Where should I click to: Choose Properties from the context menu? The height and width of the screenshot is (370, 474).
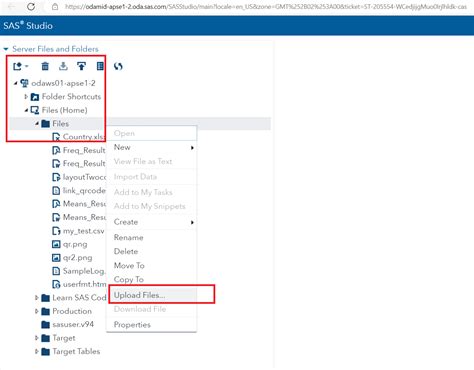(152, 325)
